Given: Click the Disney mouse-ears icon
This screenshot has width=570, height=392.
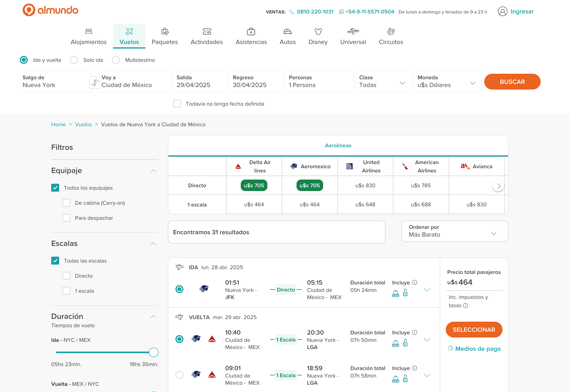Looking at the screenshot, I should tap(318, 32).
